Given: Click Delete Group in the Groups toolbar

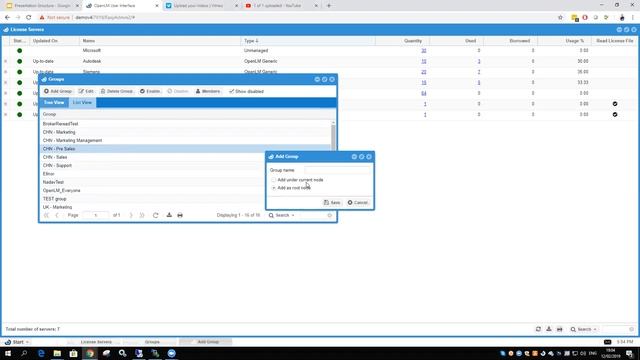Looking at the screenshot, I should [x=117, y=91].
